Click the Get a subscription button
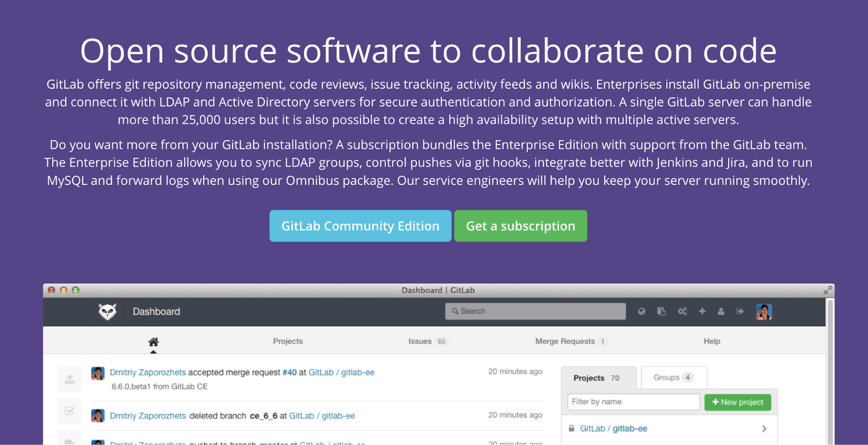The image size is (868, 445). point(521,226)
